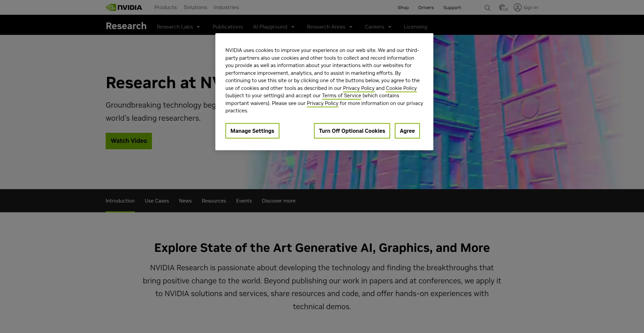Click the Agree button

pos(407,131)
